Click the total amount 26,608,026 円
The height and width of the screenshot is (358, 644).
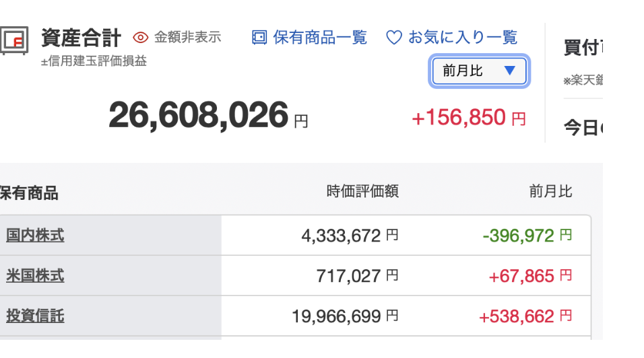click(x=208, y=116)
